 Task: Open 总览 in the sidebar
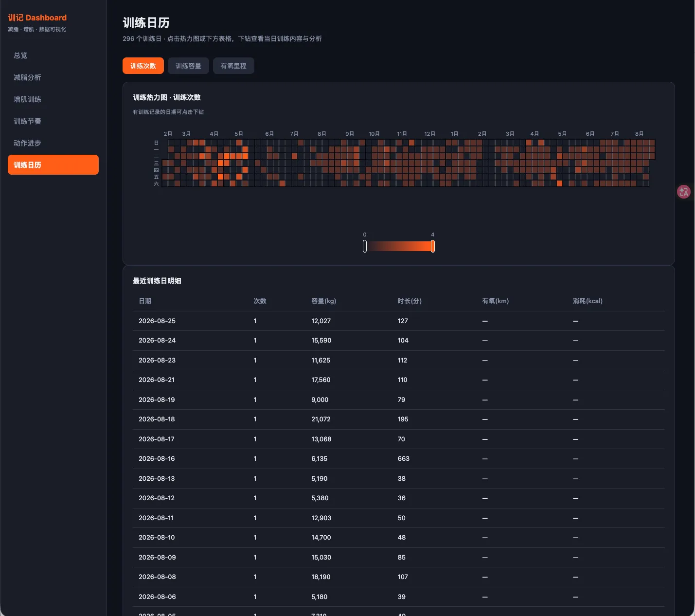pyautogui.click(x=53, y=55)
